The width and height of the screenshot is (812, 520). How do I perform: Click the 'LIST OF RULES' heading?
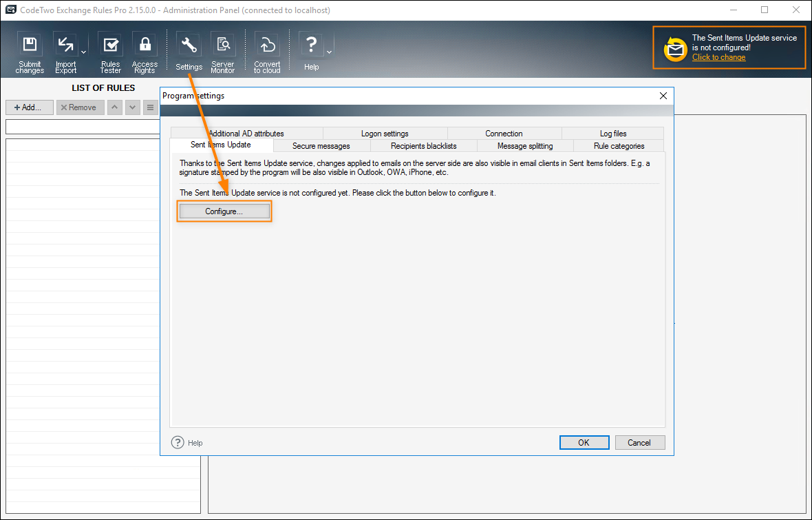(103, 87)
